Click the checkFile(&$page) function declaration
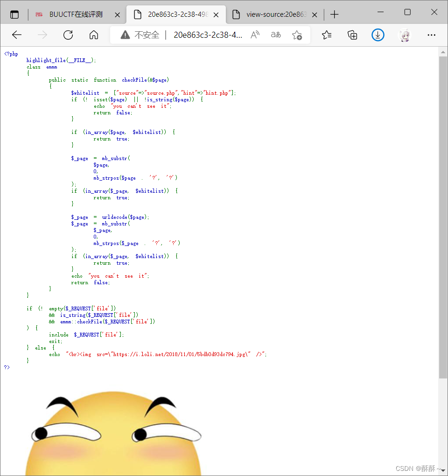The image size is (448, 476). point(109,80)
